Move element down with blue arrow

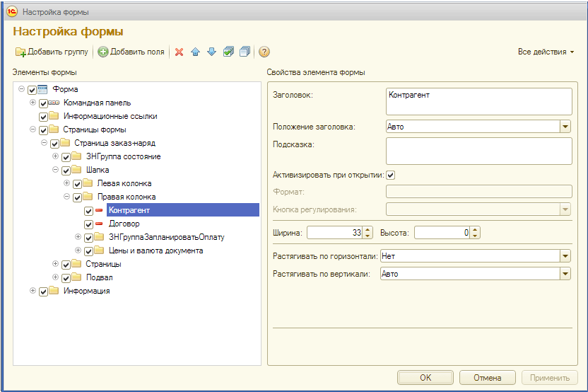coord(211,52)
